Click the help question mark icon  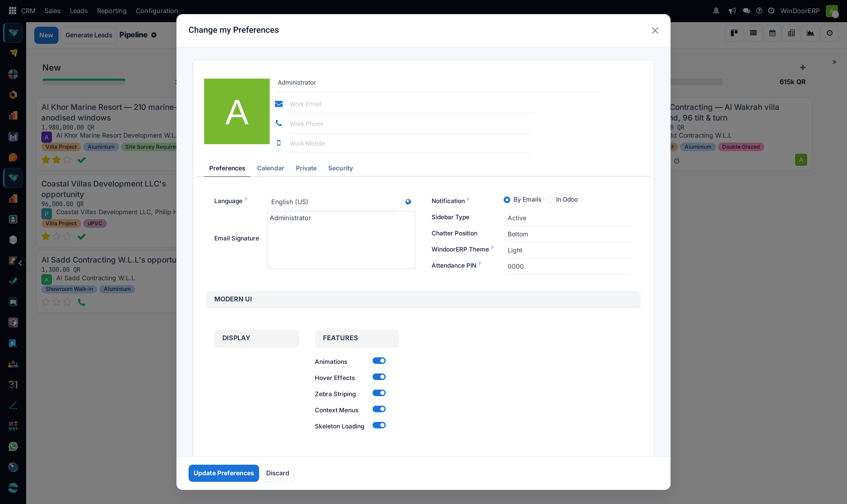pyautogui.click(x=759, y=11)
